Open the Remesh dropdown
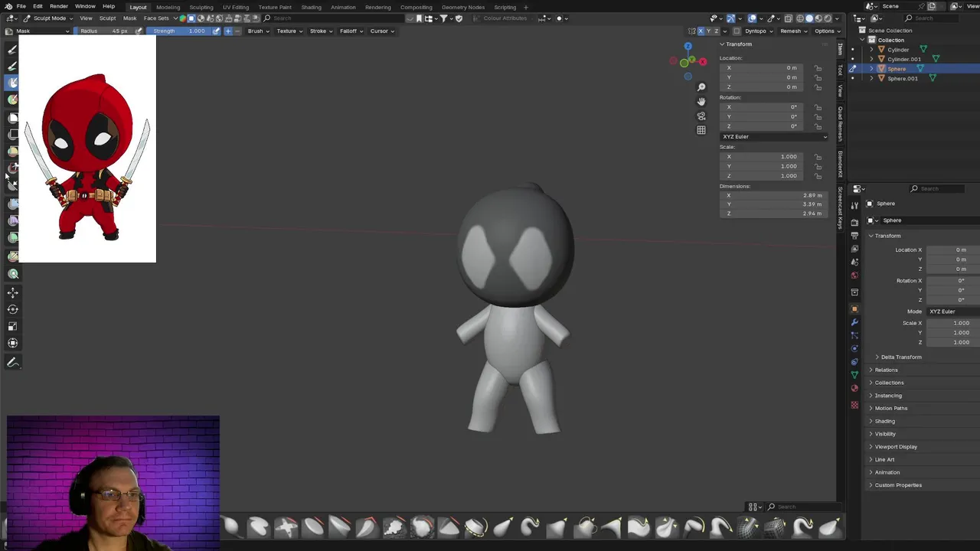 pos(793,31)
